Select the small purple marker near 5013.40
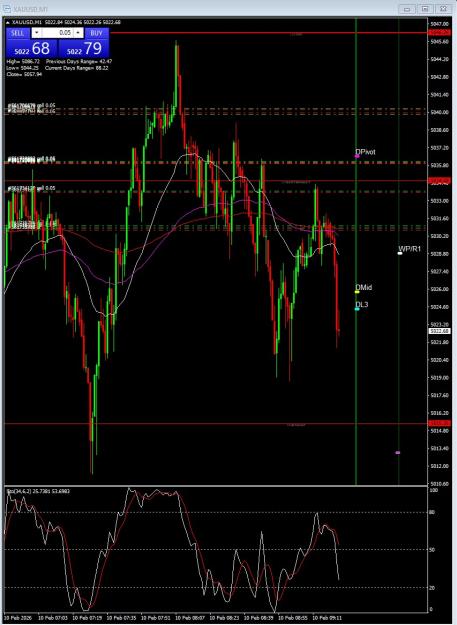The image size is (457, 625). click(398, 452)
